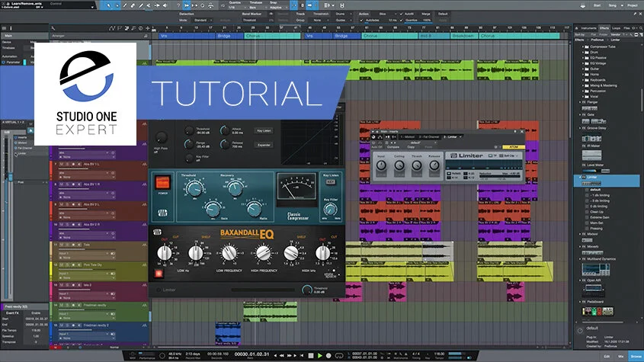Click the Classic Compressor Power button
The height and width of the screenshot is (362, 644).
(162, 182)
